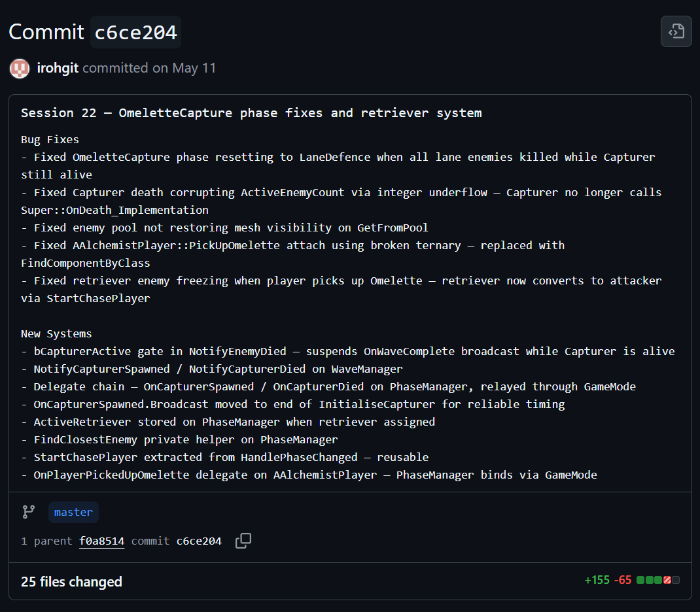
Task: Click the gray neutral diffstat block
Action: (676, 580)
